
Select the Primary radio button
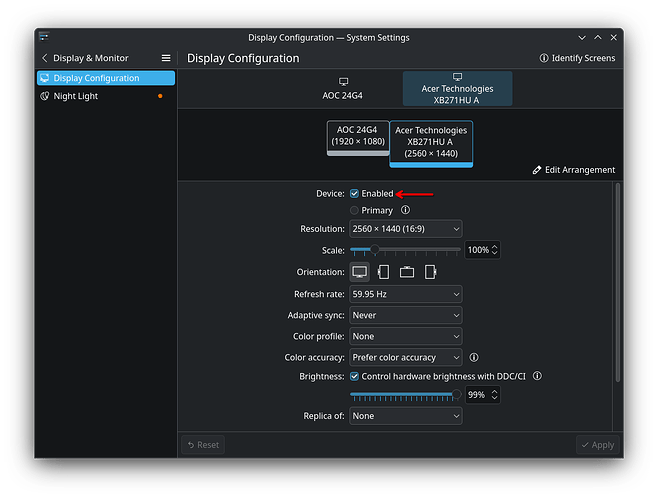pyautogui.click(x=355, y=210)
